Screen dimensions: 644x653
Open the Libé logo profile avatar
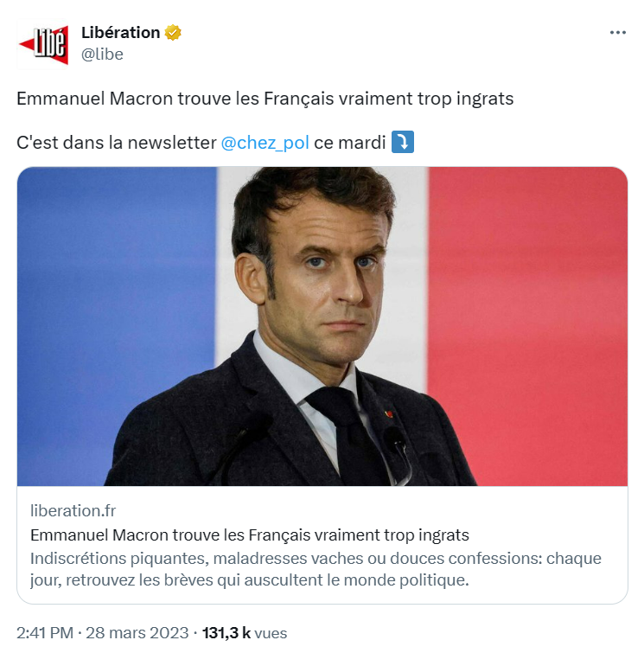point(43,44)
